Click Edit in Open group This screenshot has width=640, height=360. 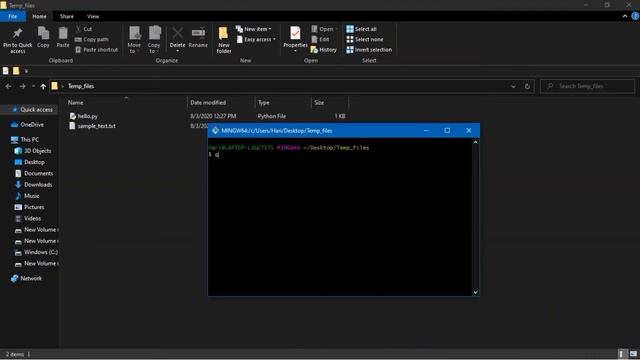(320, 40)
